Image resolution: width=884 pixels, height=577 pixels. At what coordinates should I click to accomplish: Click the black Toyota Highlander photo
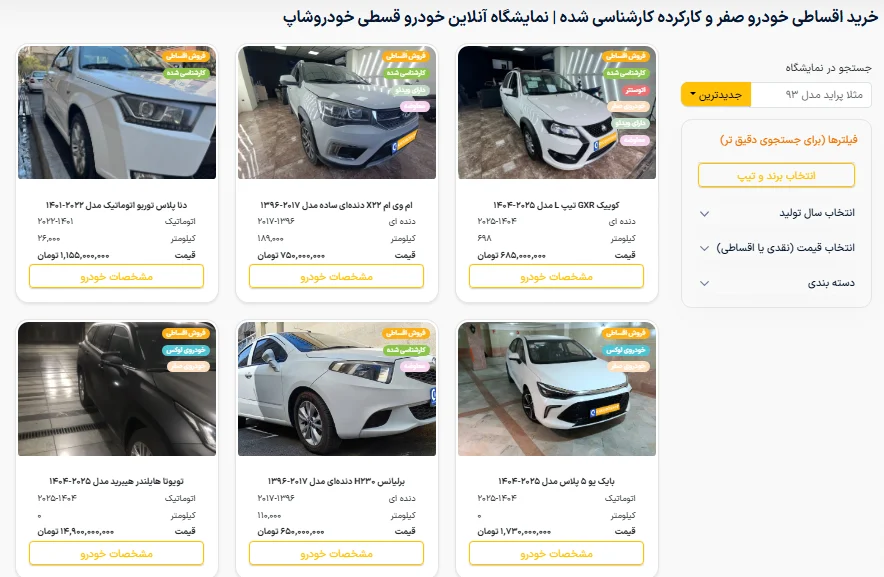(117, 389)
